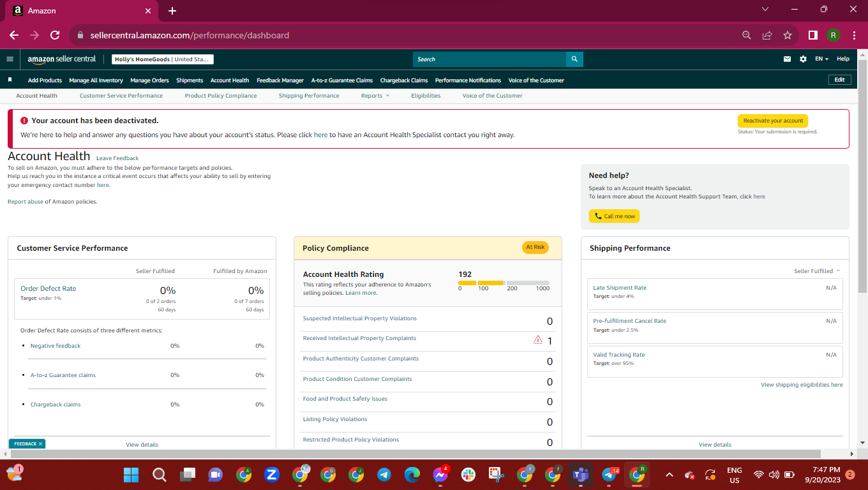Click the warning triangle beside IP complaints
Image resolution: width=868 pixels, height=490 pixels.
click(538, 340)
